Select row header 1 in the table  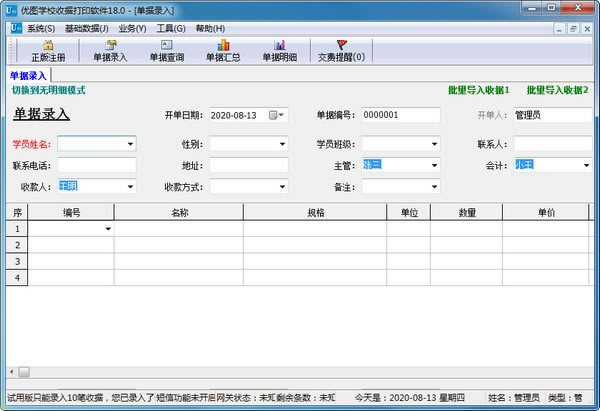pyautogui.click(x=17, y=229)
